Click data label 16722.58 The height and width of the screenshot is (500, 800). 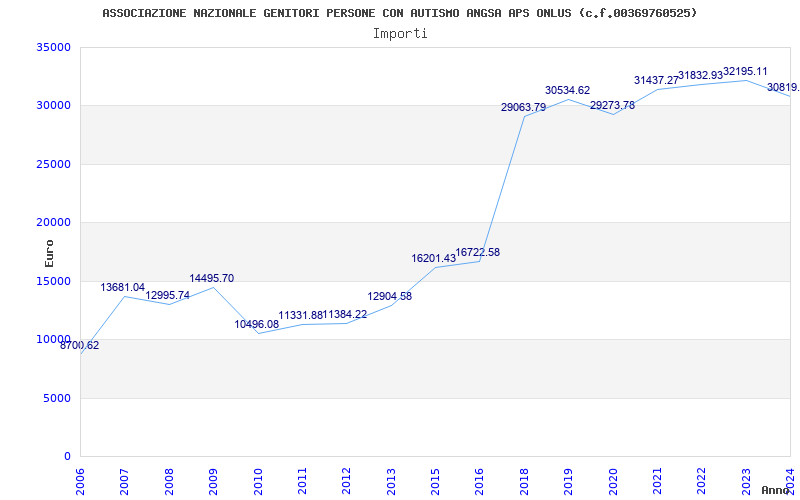[x=478, y=253]
